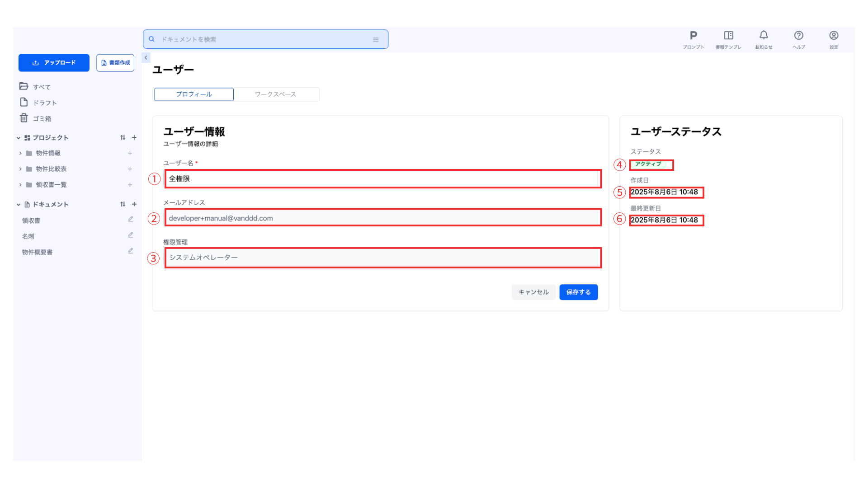Add new item to プロジェクト section

click(x=134, y=137)
